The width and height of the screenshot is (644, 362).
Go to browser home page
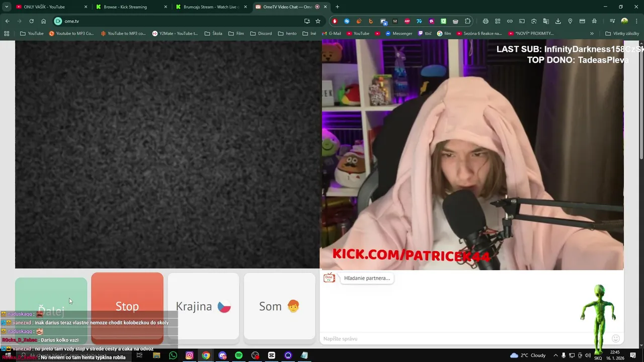coord(43,21)
